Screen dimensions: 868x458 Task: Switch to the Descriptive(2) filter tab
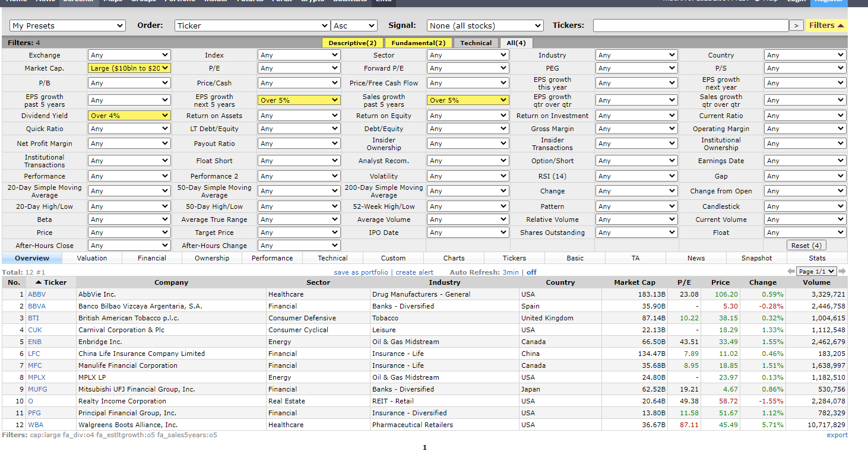(x=353, y=43)
